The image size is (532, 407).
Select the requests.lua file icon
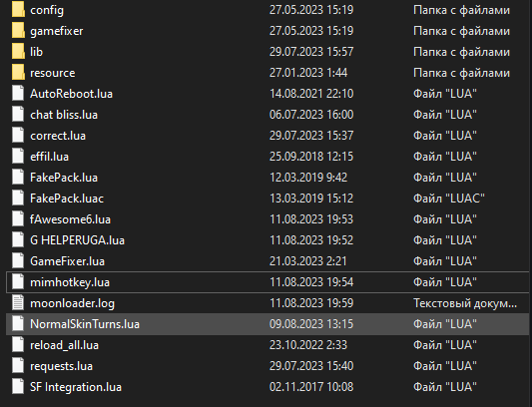[x=18, y=366]
